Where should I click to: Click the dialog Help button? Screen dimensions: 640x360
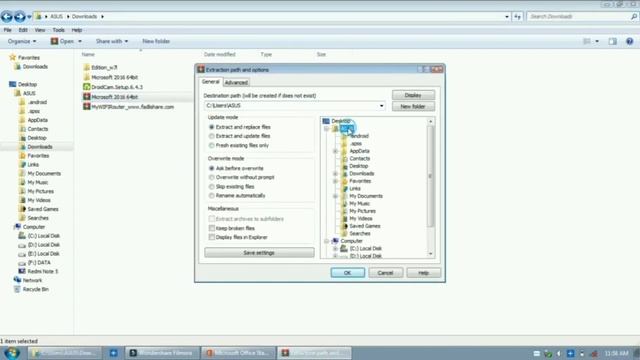click(x=423, y=273)
